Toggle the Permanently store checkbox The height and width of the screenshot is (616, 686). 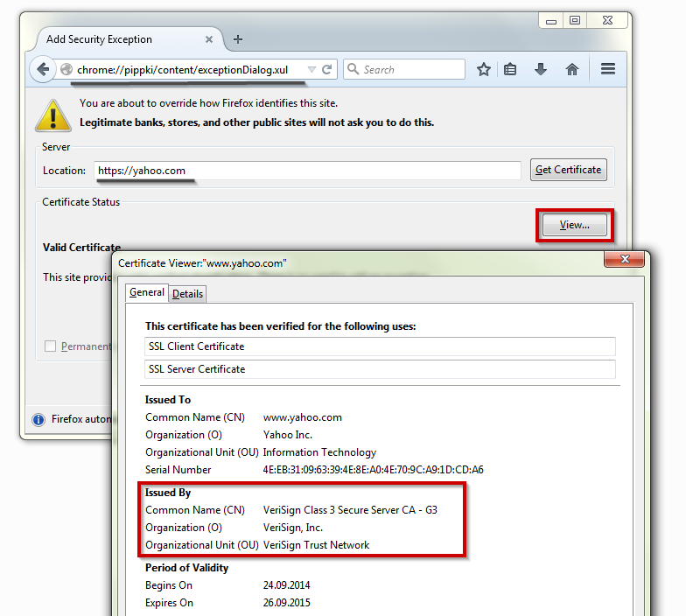51,346
